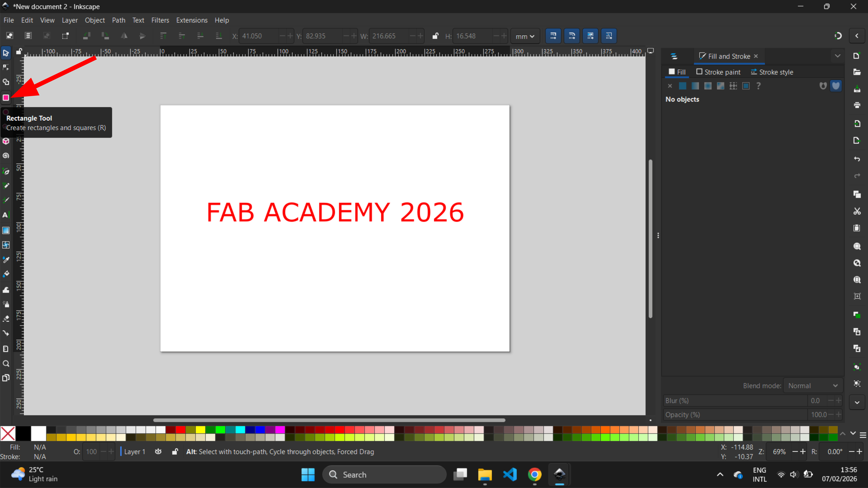Toggle Layer 1 lock icon
The height and width of the screenshot is (488, 868).
pos(175,452)
